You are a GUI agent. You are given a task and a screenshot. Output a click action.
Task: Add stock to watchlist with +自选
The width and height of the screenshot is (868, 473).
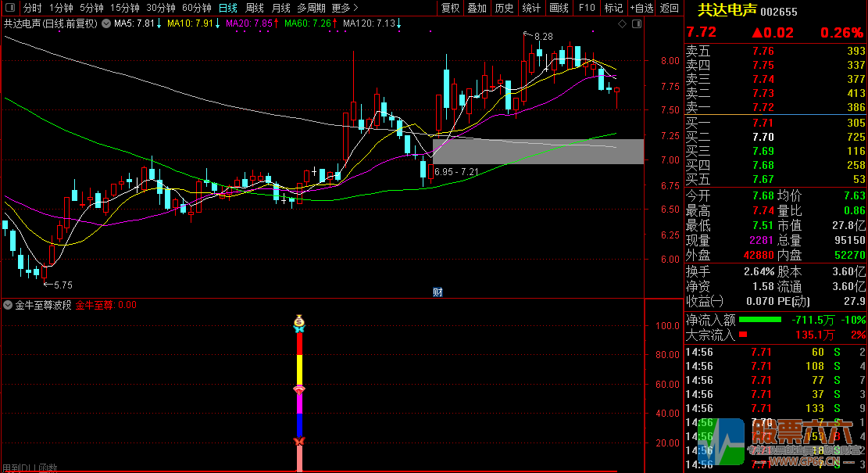point(640,8)
